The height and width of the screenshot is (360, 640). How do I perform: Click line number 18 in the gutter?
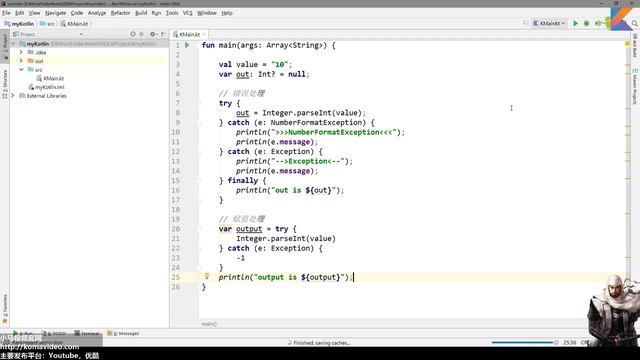tap(176, 209)
